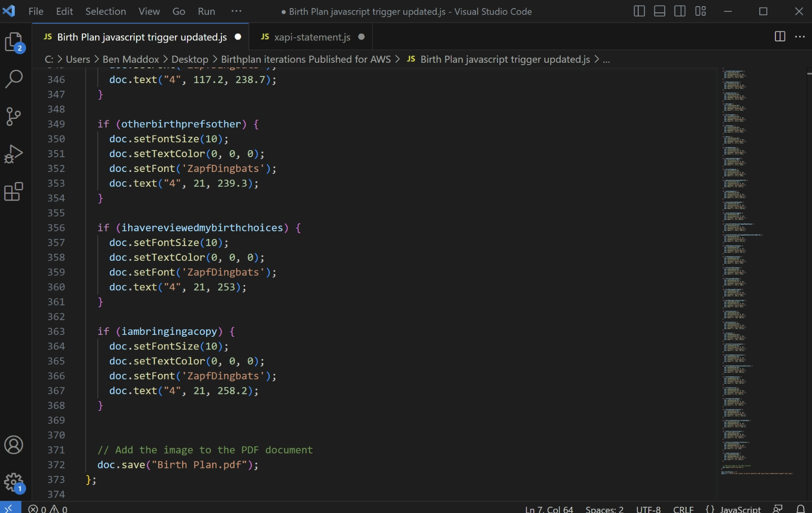Expand the title bar overflow menu (...)
The width and height of the screenshot is (812, 513).
(x=236, y=11)
